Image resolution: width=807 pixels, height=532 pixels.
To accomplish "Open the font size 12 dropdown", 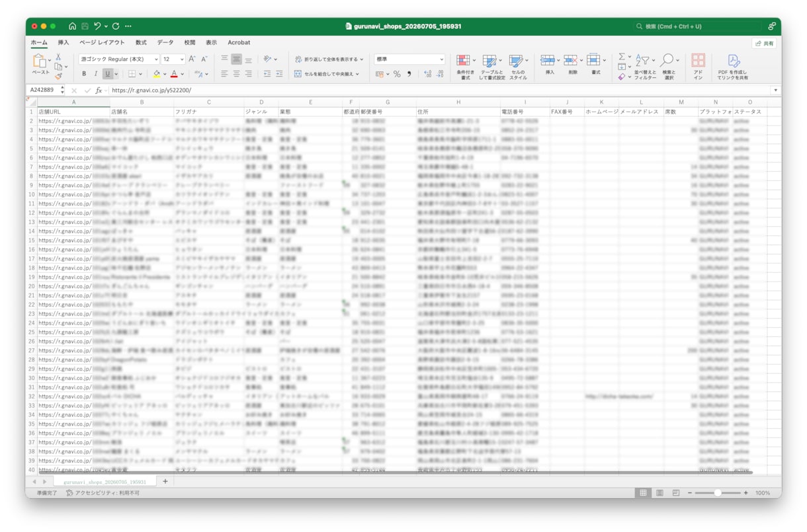I will pos(173,59).
